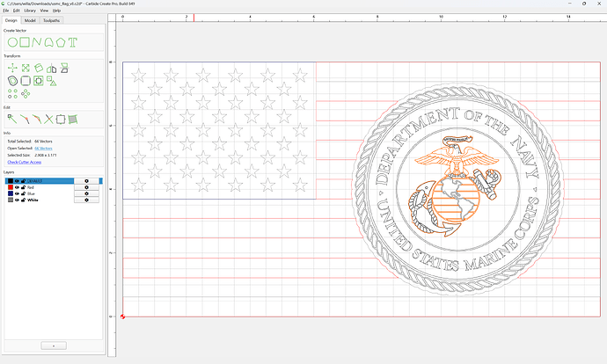This screenshot has width=607, height=364.
Task: Toggle lock on DEFAULT layer
Action: pos(23,181)
